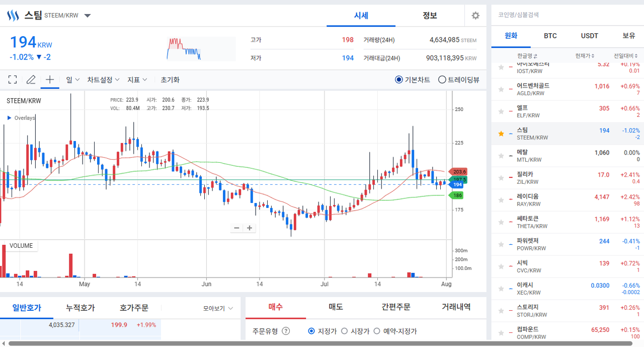Select the 보유 holdings tab

point(628,36)
